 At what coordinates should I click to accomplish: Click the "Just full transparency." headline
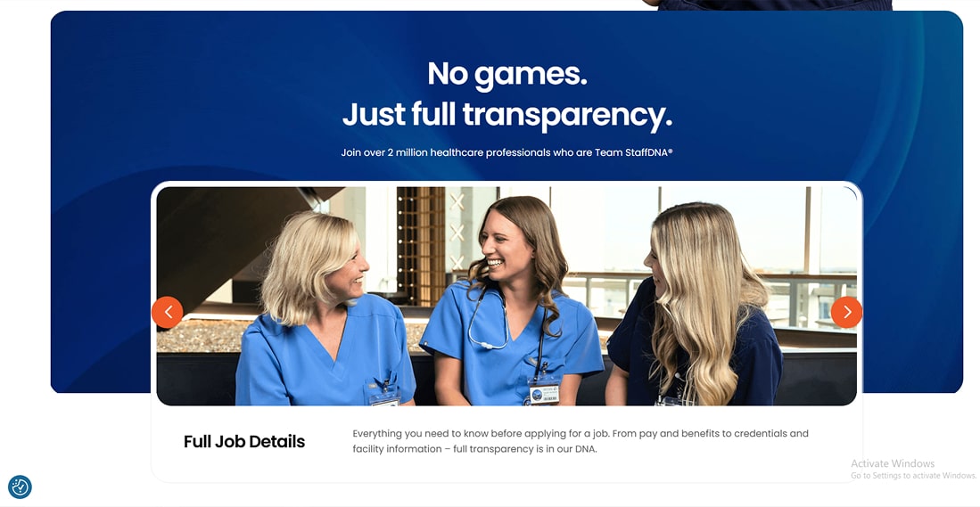tap(506, 114)
